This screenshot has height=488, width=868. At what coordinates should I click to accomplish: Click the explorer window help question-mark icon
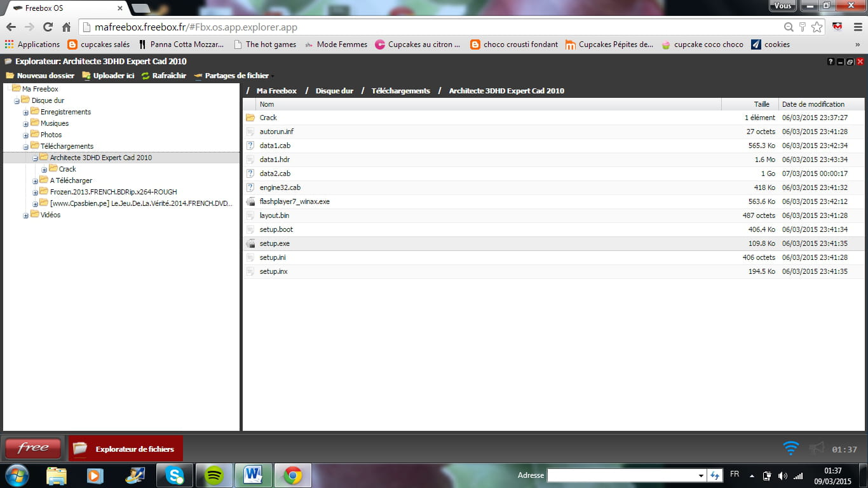(831, 62)
